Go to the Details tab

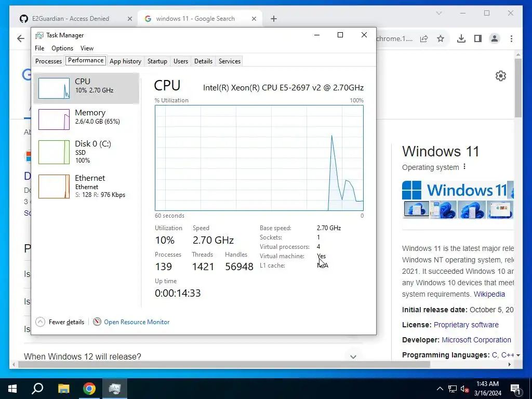[x=203, y=61]
